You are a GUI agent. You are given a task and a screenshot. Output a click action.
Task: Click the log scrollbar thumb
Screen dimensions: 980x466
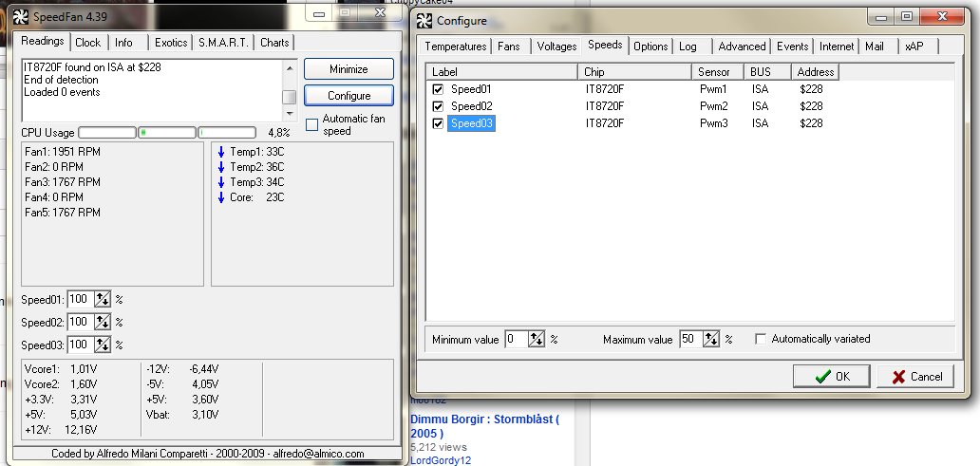click(x=289, y=97)
